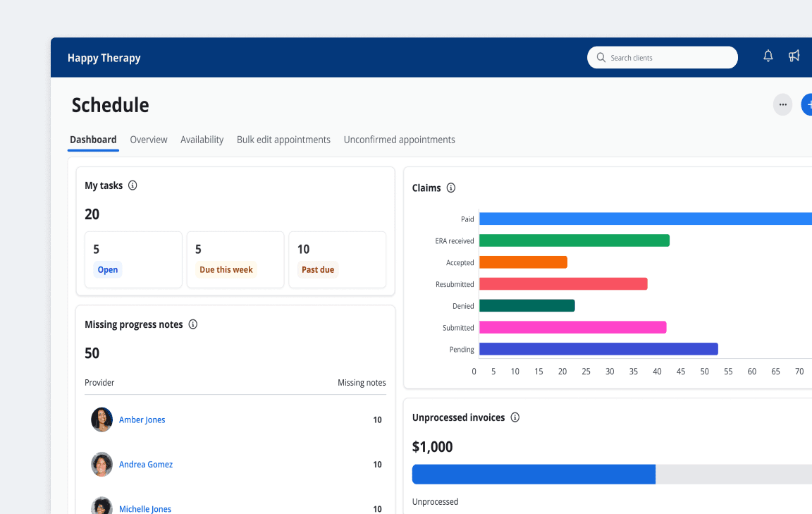Viewport: 812px width, 514px height.
Task: Click the megaphone announcements icon
Action: (794, 56)
